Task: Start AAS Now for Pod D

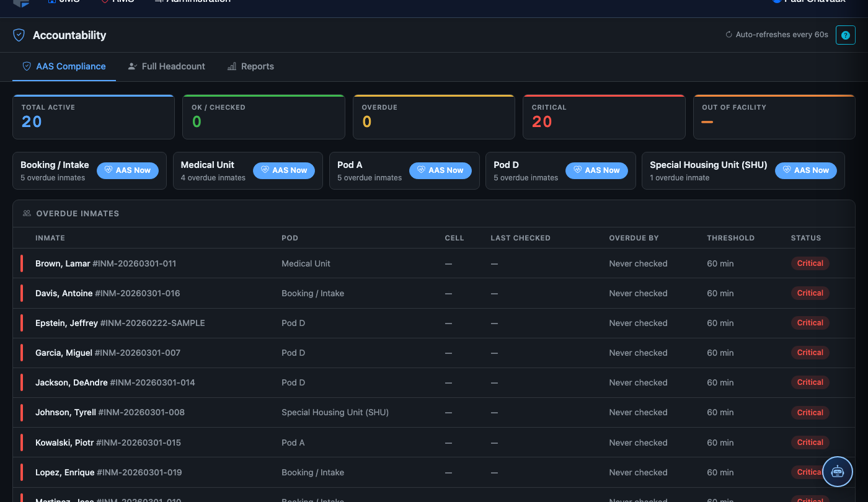Action: [596, 170]
